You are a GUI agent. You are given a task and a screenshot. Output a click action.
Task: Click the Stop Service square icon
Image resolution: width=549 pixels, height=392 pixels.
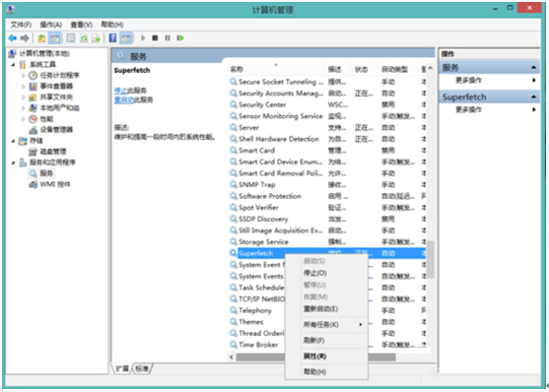pos(155,37)
